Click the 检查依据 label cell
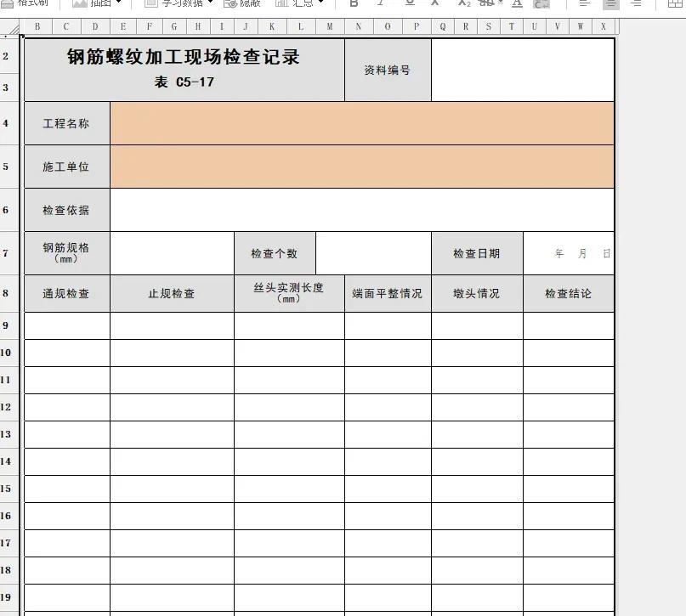The width and height of the screenshot is (686, 616). (x=67, y=210)
